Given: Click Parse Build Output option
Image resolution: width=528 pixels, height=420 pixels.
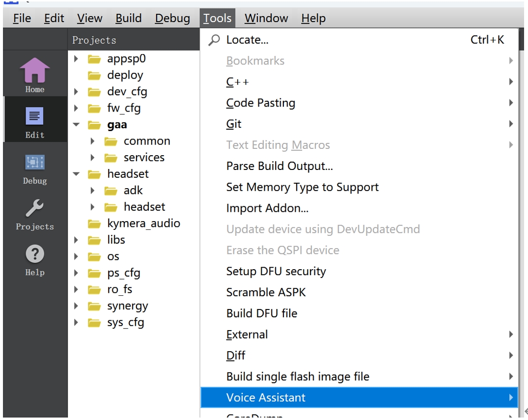Looking at the screenshot, I should click(x=279, y=166).
